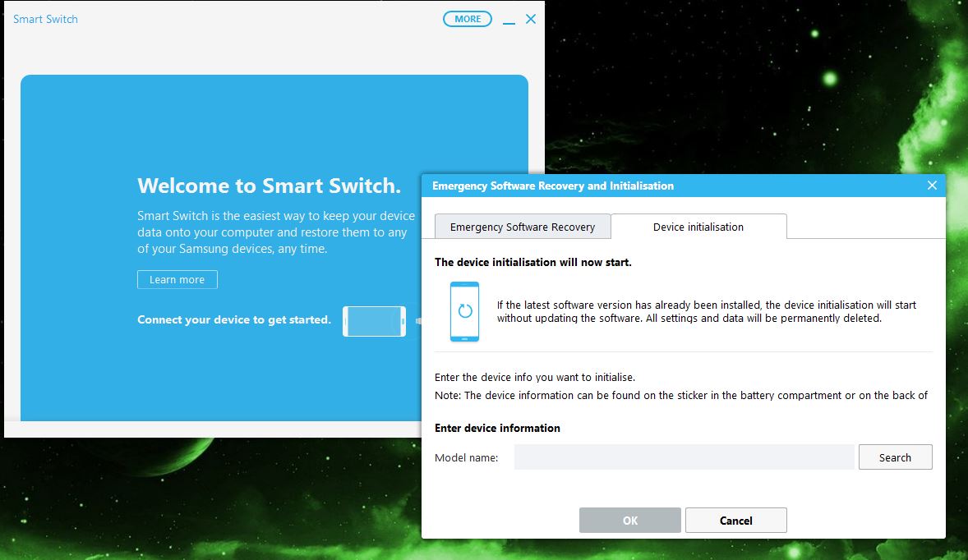Click the Search button for model name
This screenshot has width=968, height=560.
click(x=895, y=457)
